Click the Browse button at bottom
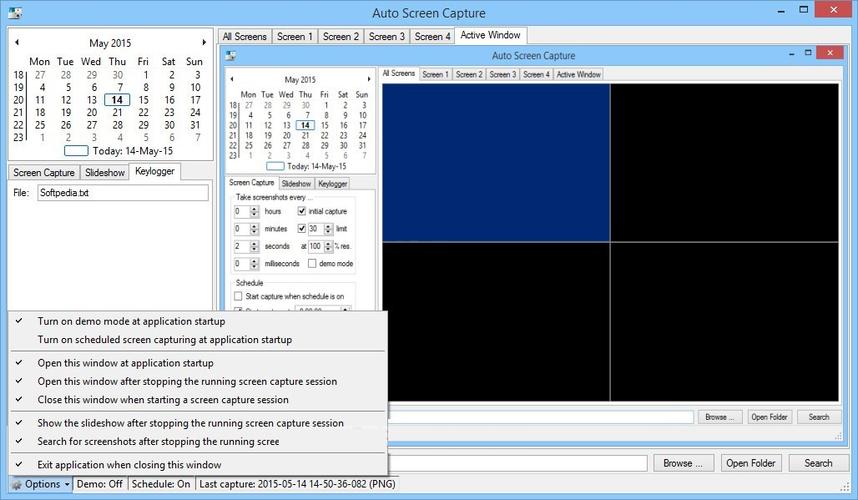 click(x=684, y=463)
